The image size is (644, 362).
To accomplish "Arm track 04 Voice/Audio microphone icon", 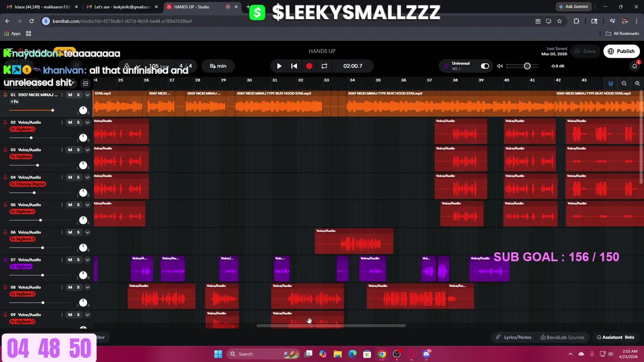I will point(6,177).
